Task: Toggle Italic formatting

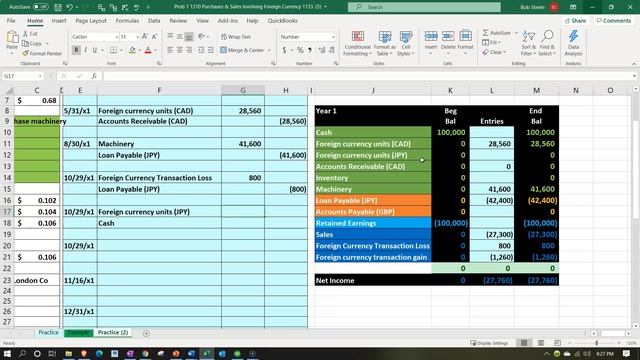Action: pos(85,50)
